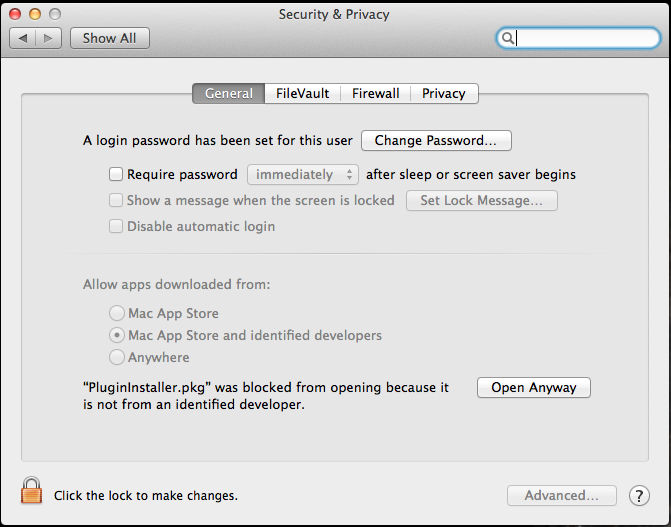Click the Open Anyway button
The height and width of the screenshot is (527, 671).
point(534,387)
